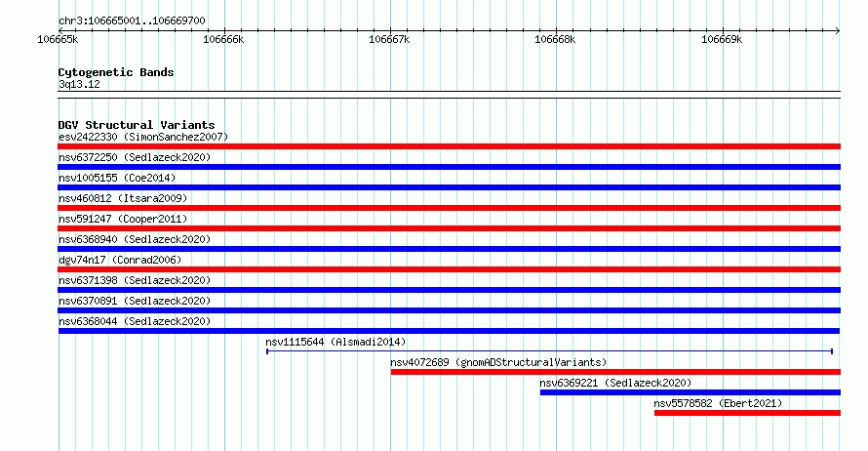Open the nsv1115644 (Alsmadi2014) label
Image resolution: width=868 pixels, height=451 pixels.
coord(335,342)
